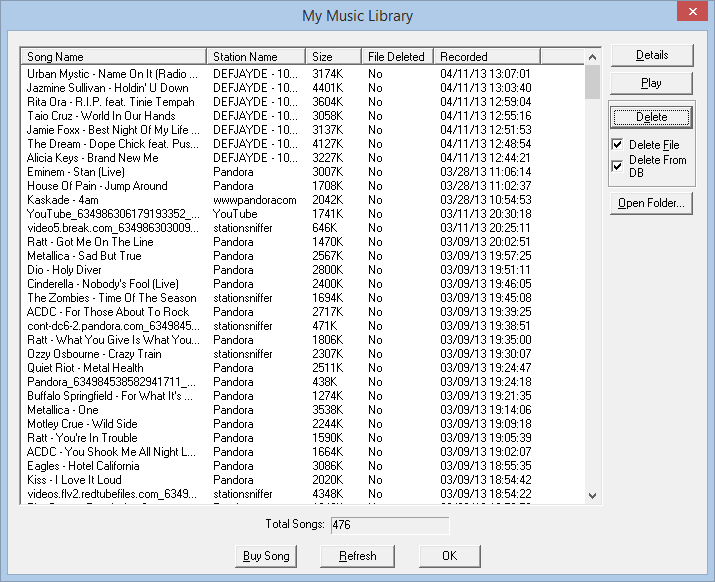This screenshot has height=582, width=715.
Task: Play the selected song
Action: click(651, 83)
